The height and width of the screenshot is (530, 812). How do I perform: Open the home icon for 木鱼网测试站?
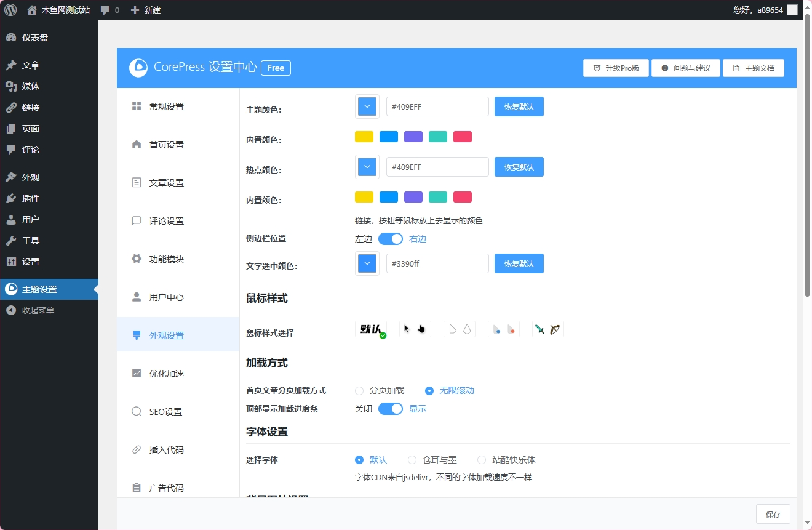(32, 10)
